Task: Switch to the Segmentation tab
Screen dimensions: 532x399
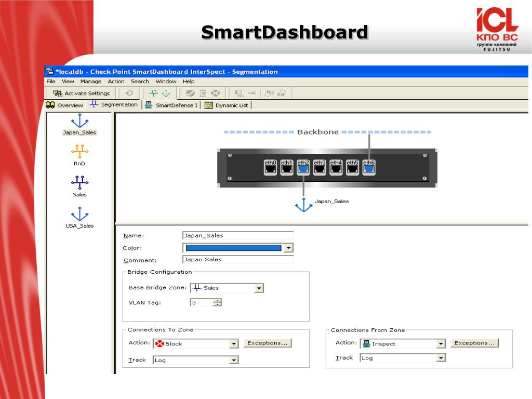Action: [114, 104]
